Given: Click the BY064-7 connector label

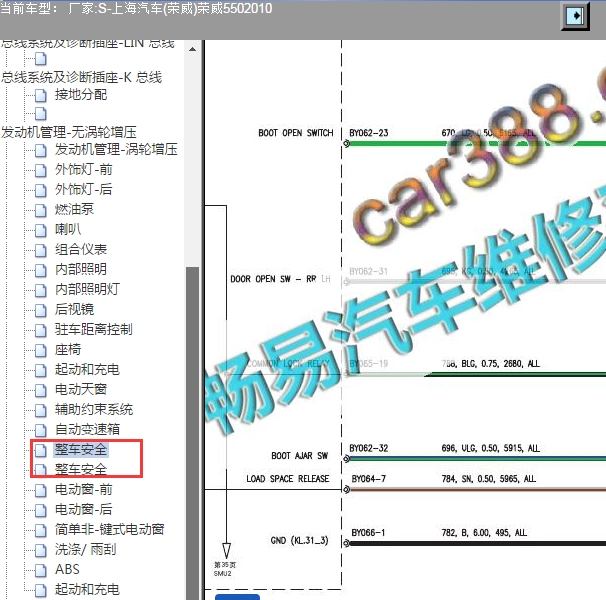Looking at the screenshot, I should (368, 479).
